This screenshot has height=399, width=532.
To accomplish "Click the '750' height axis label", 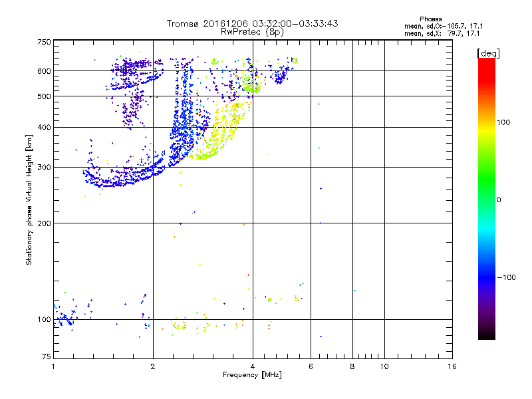I will click(x=44, y=42).
